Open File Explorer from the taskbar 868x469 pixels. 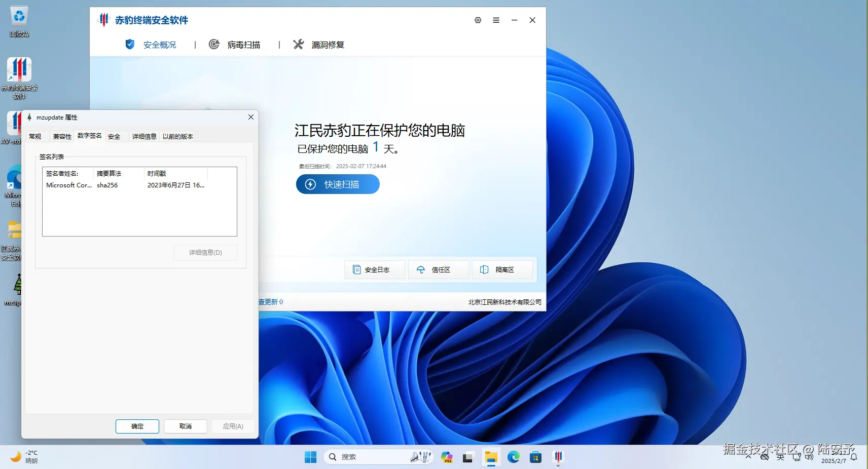click(x=491, y=457)
